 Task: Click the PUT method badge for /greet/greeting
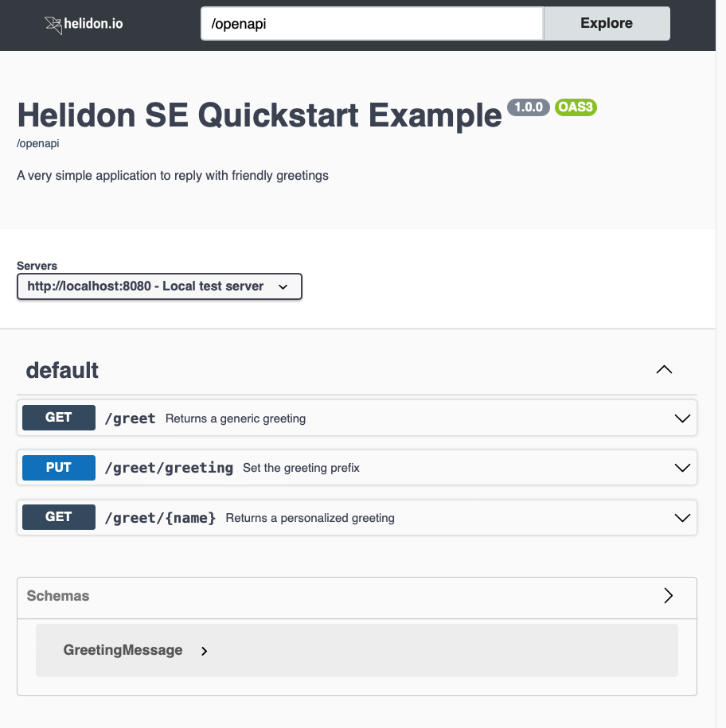[58, 467]
